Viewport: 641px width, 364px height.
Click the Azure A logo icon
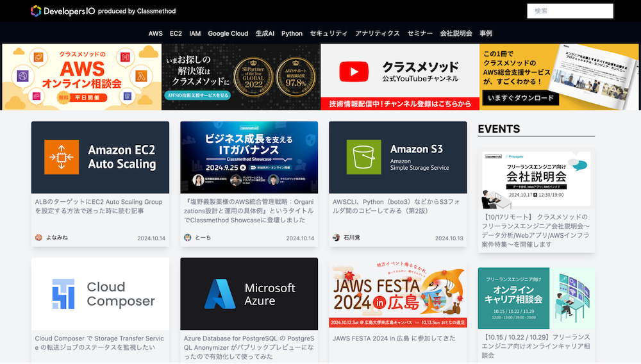coord(220,294)
